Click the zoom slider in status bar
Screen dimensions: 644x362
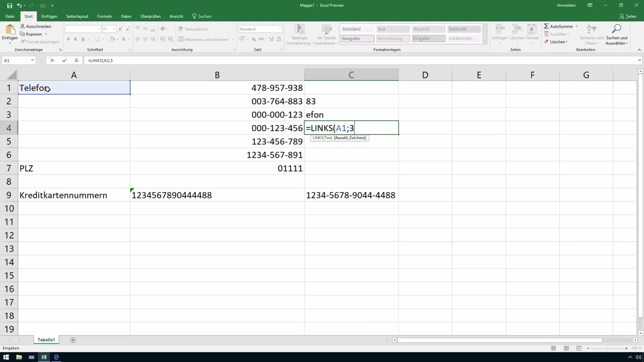607,348
